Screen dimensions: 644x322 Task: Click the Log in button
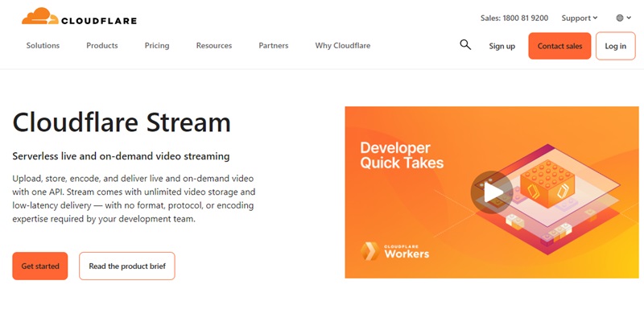pos(615,46)
